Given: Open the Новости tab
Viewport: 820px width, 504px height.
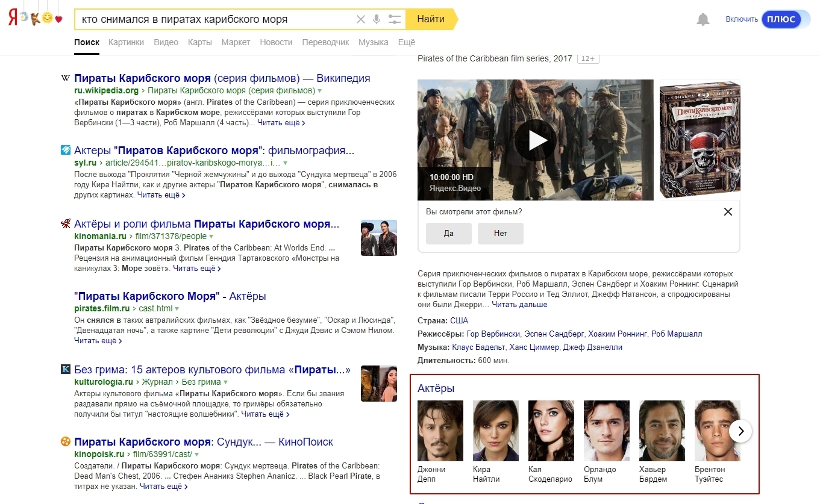Looking at the screenshot, I should click(276, 43).
